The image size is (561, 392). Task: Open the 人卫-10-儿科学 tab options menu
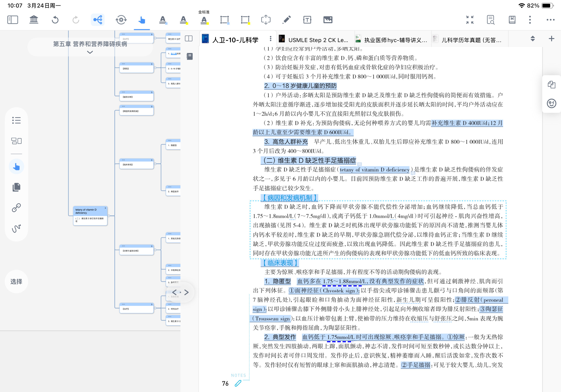pyautogui.click(x=270, y=39)
